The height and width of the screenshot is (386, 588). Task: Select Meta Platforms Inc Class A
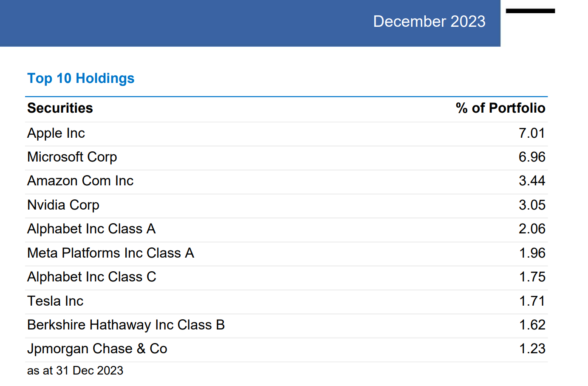click(110, 253)
